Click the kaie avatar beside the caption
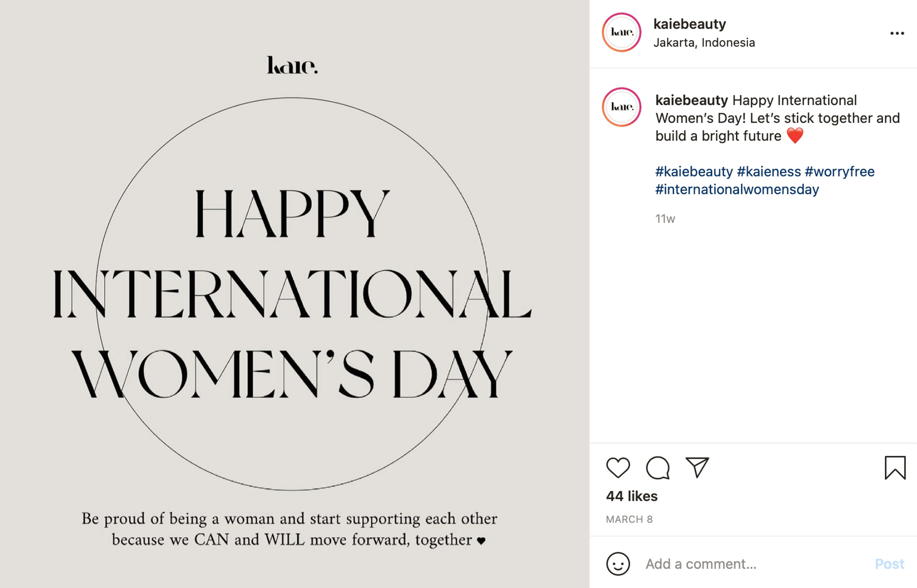917x588 pixels. 622,107
